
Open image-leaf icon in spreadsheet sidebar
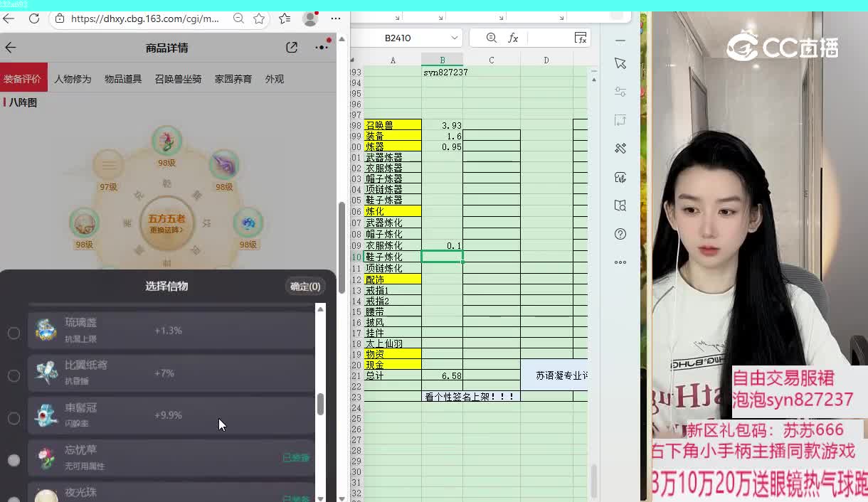pyautogui.click(x=620, y=177)
